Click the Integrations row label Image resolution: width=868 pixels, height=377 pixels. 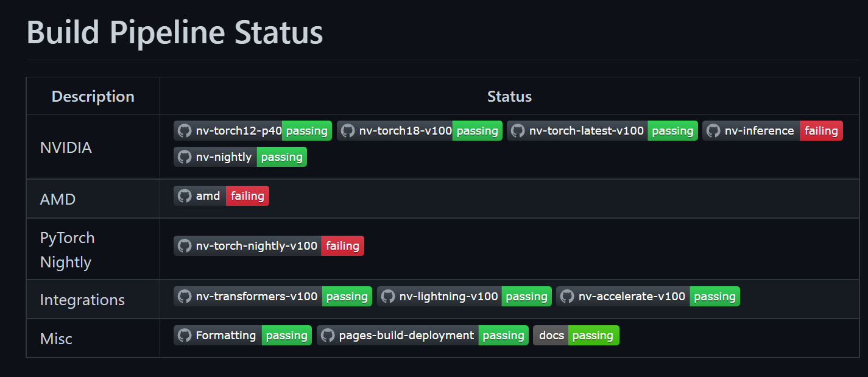pyautogui.click(x=82, y=300)
